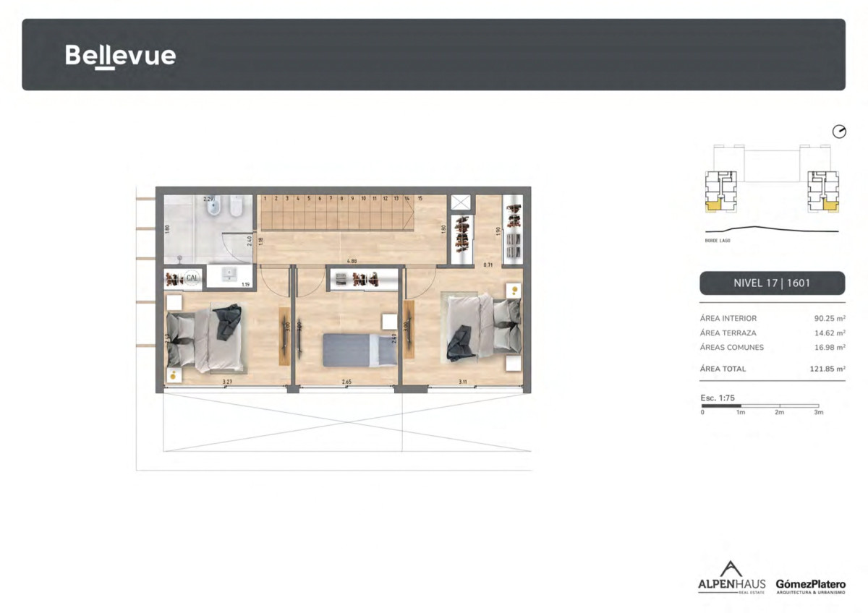Click the left building key plan thumbnail
868x613 pixels.
point(720,192)
